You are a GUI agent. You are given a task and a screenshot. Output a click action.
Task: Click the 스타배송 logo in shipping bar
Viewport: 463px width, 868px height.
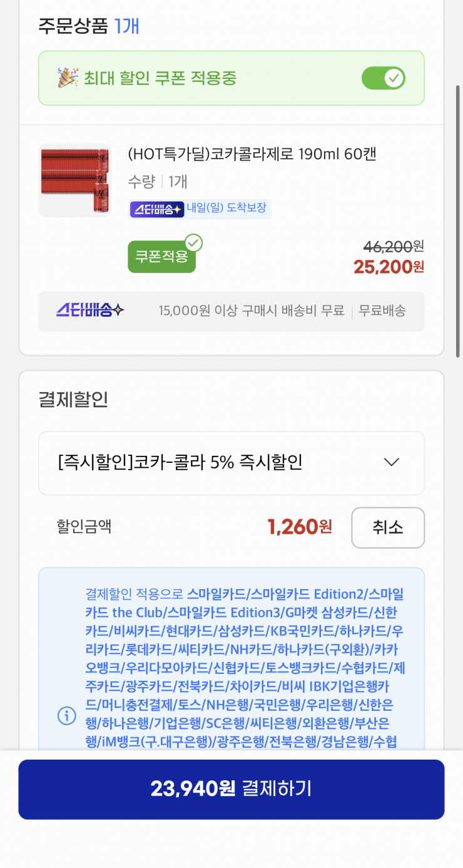pyautogui.click(x=90, y=311)
